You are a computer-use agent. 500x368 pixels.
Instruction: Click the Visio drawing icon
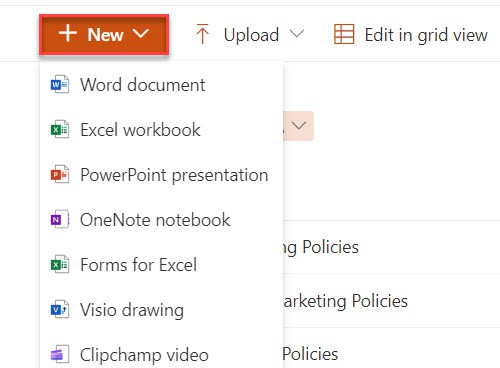click(60, 310)
